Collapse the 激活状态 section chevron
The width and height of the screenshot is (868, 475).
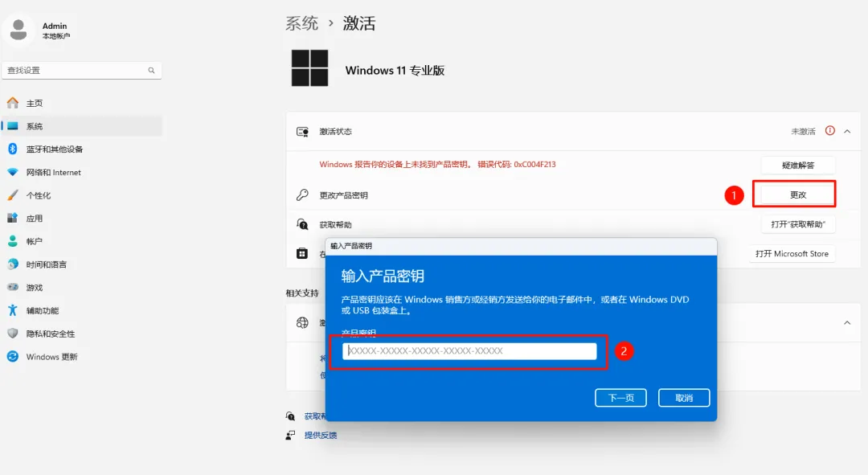847,131
